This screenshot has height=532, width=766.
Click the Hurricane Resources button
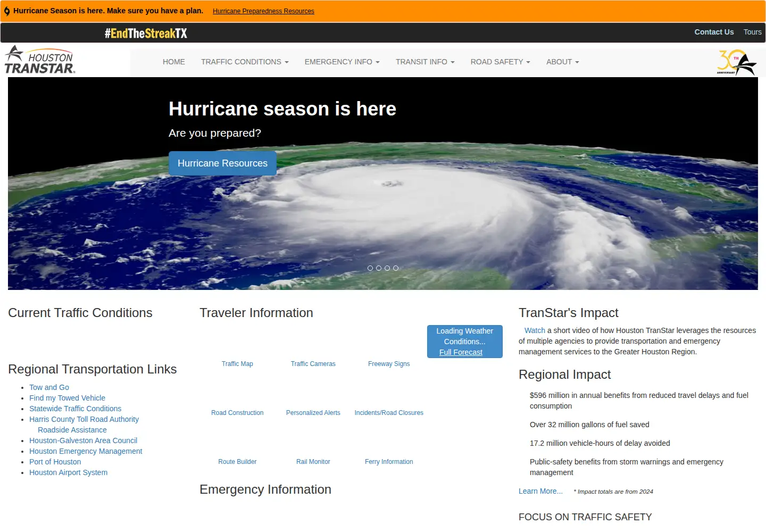[222, 163]
